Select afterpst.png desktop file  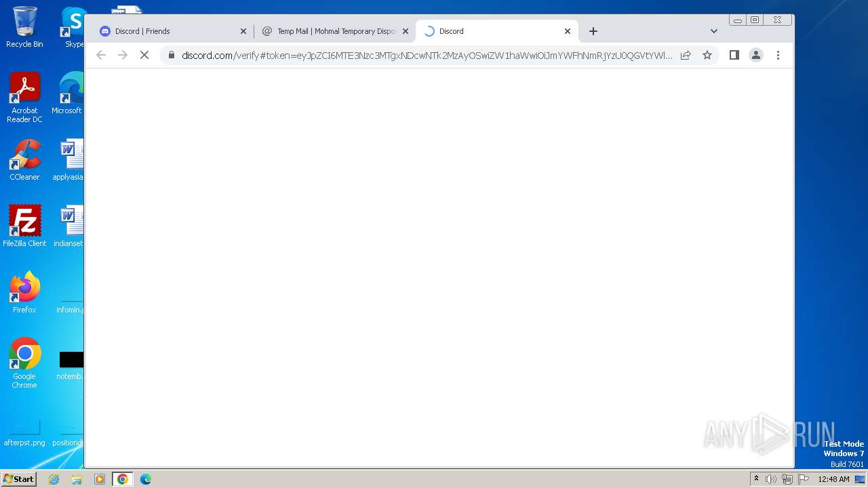pos(24,434)
